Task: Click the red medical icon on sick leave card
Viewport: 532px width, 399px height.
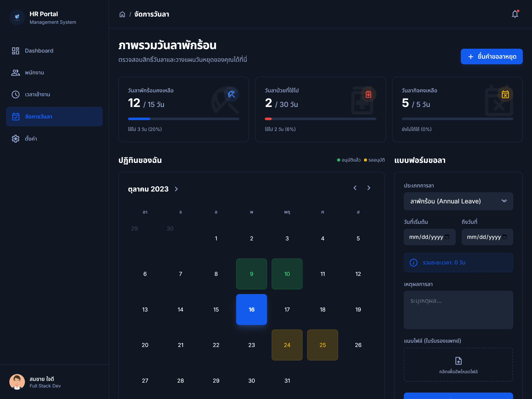Action: 368,94
